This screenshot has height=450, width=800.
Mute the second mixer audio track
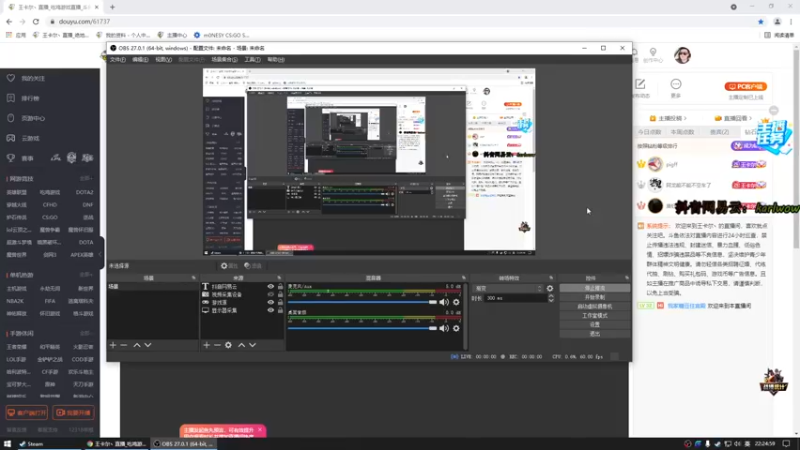click(444, 328)
